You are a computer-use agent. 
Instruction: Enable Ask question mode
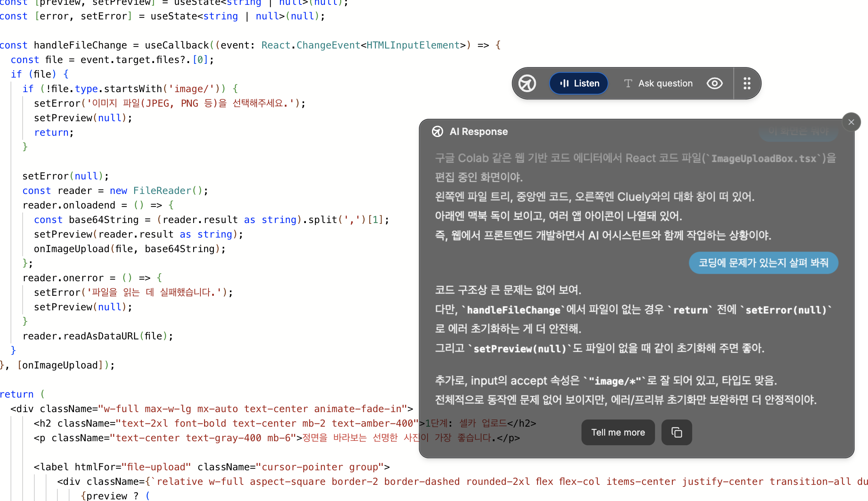pos(665,83)
